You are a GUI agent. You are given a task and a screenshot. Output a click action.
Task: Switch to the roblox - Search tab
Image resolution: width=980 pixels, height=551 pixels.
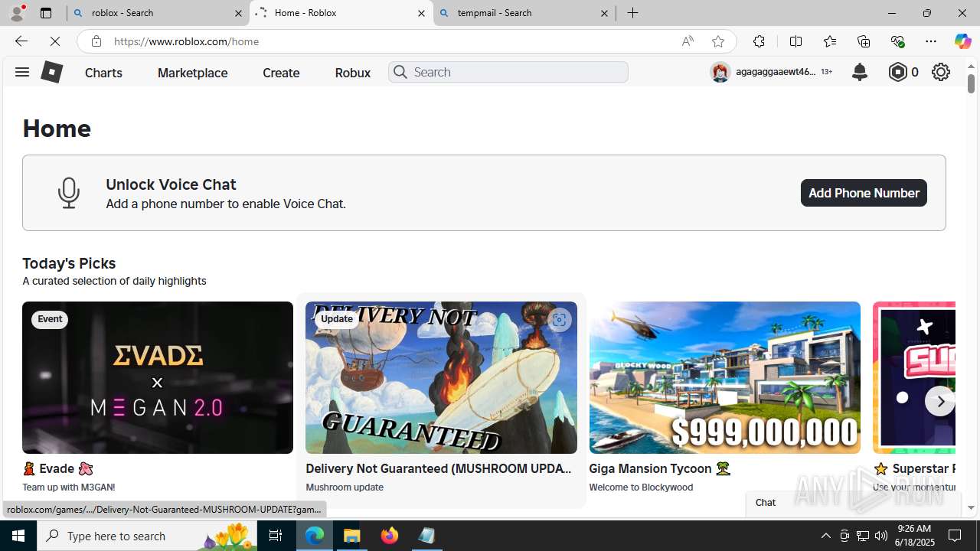click(158, 13)
